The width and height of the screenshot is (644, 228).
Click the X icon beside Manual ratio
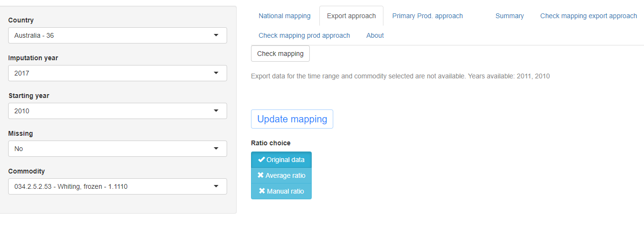pos(262,191)
